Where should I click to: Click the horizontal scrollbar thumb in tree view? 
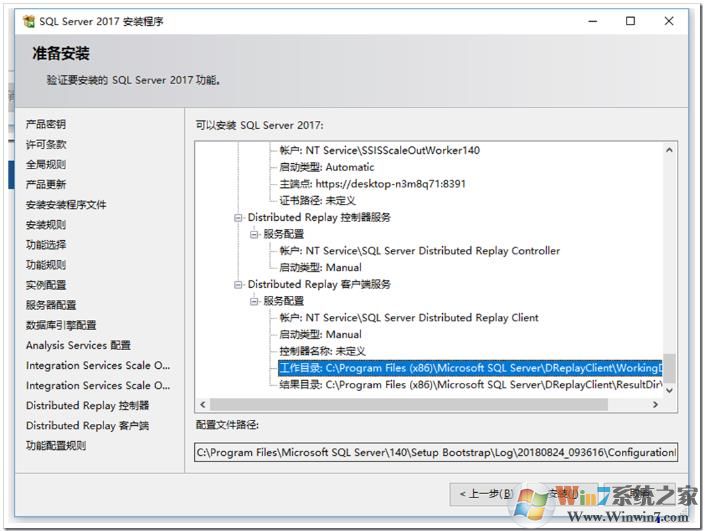[x=409, y=404]
